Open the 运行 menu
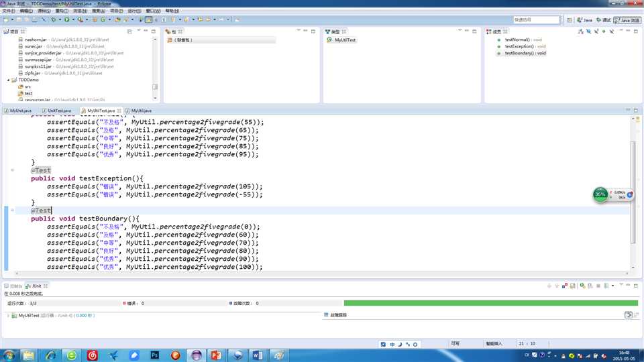The width and height of the screenshot is (644, 362). (134, 11)
